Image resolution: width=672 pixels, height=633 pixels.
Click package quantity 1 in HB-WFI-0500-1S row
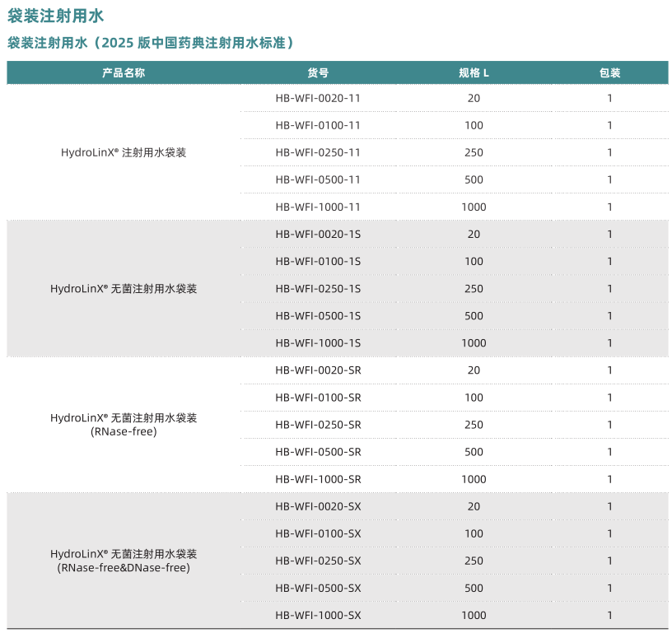610,316
